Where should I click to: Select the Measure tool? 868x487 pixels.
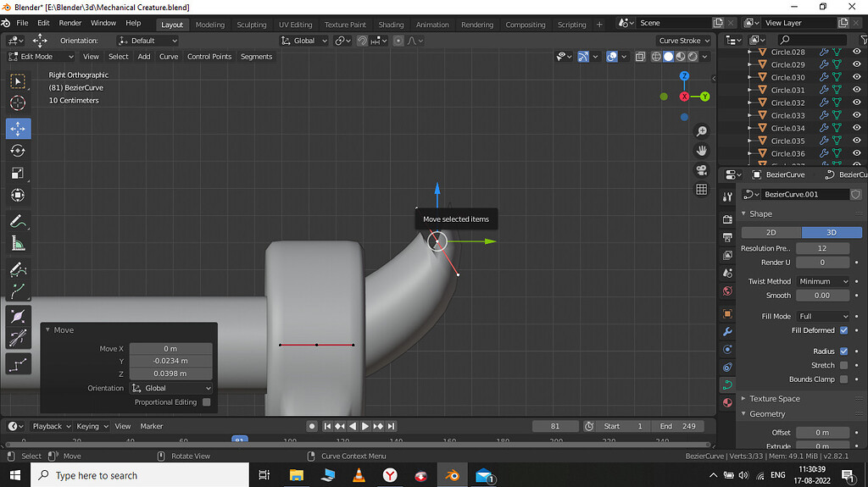pyautogui.click(x=19, y=244)
